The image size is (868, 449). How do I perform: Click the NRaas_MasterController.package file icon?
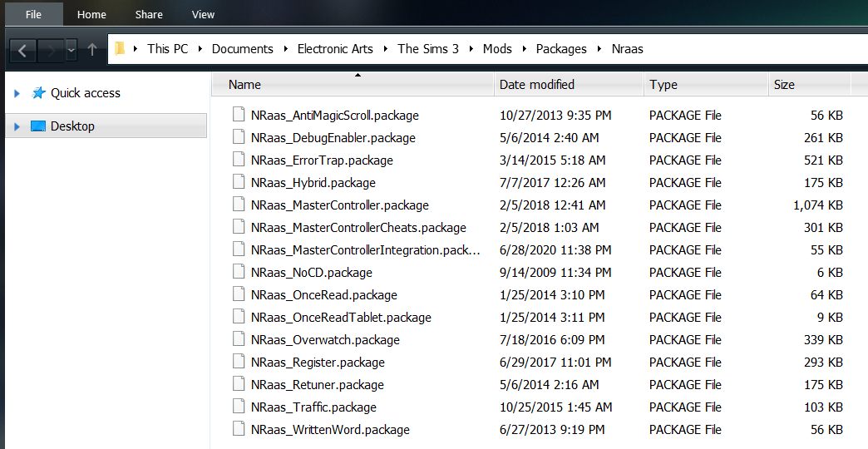[x=239, y=205]
